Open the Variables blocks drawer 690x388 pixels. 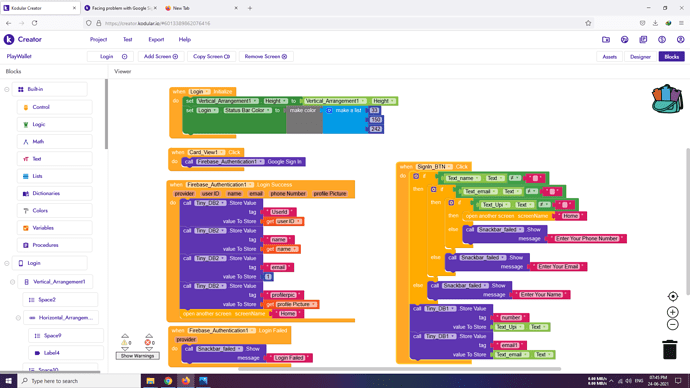(x=55, y=228)
